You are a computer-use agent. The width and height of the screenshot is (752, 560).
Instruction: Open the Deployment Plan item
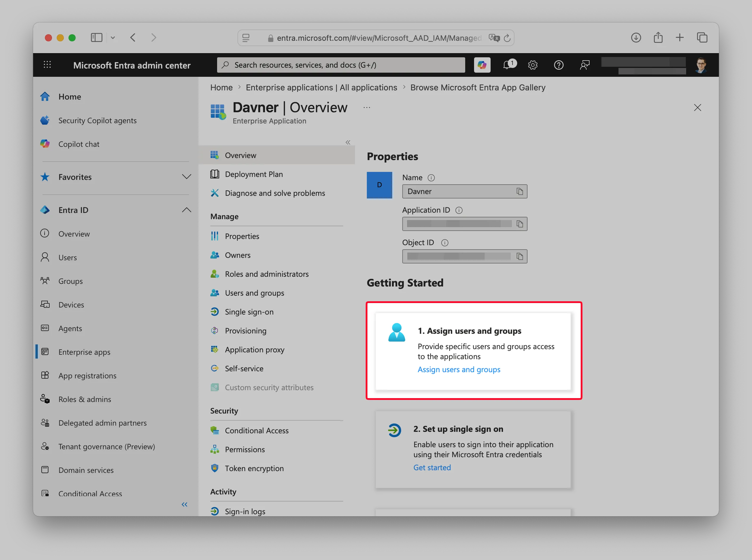[253, 174]
